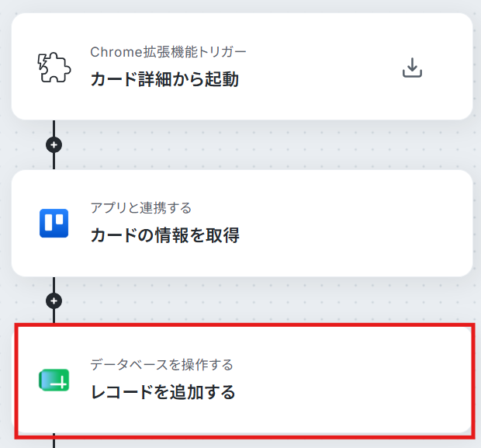Click the connector line above second plus button
This screenshot has width=481, height=448.
point(54,285)
